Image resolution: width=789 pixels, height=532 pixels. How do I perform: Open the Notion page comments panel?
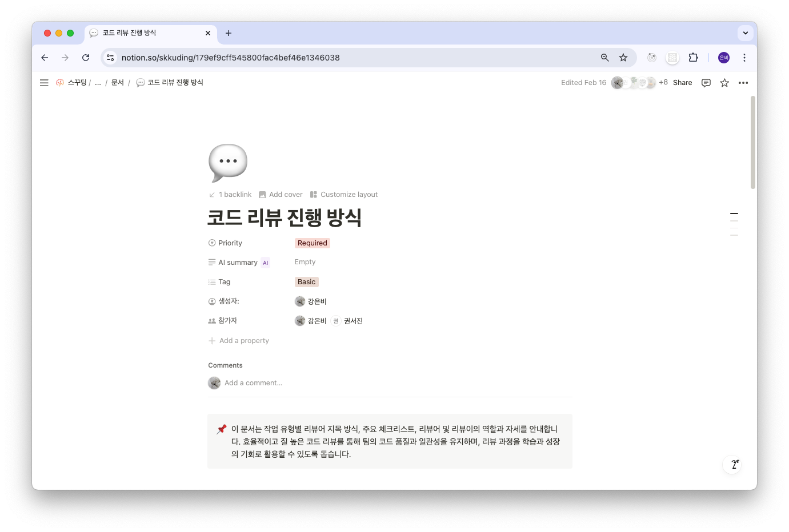click(x=706, y=83)
